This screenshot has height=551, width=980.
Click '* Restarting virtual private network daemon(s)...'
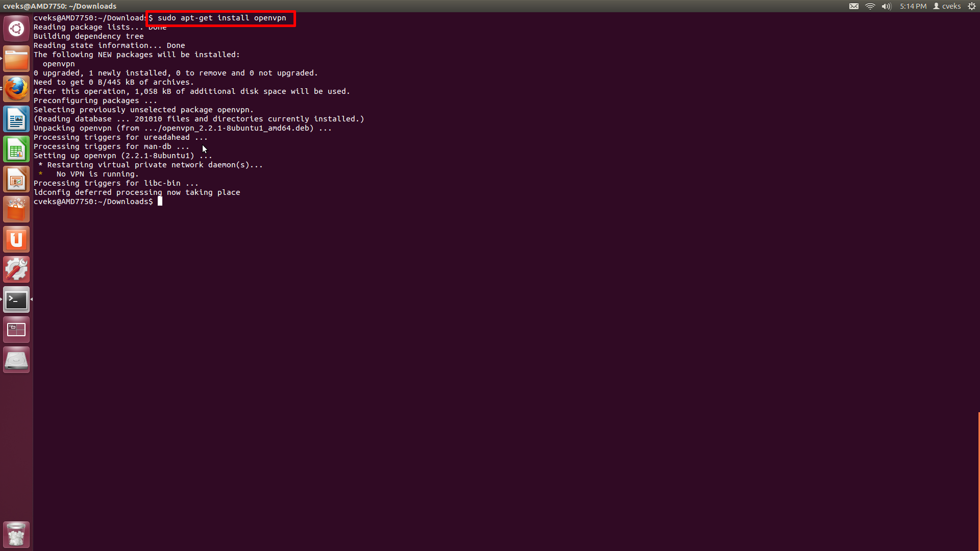coord(151,165)
